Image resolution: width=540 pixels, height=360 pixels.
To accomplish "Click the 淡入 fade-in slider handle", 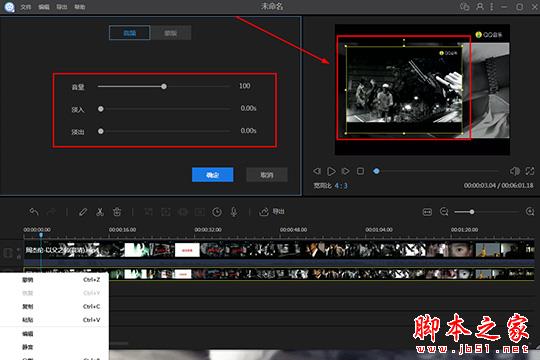I will tap(101, 109).
